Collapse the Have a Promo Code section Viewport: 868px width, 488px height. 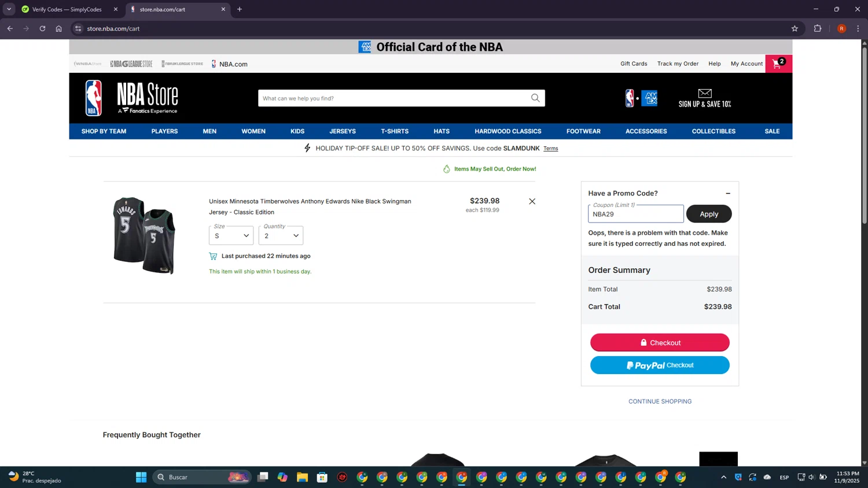click(x=728, y=193)
